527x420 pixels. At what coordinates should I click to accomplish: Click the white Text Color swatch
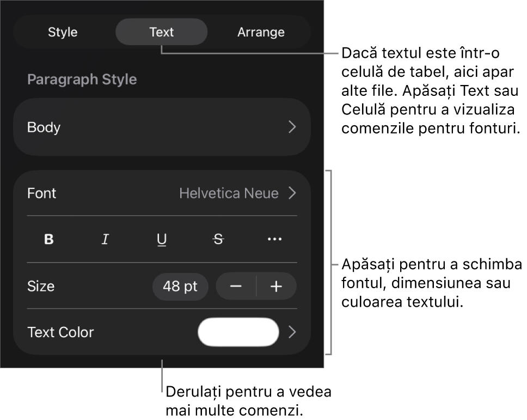238,332
